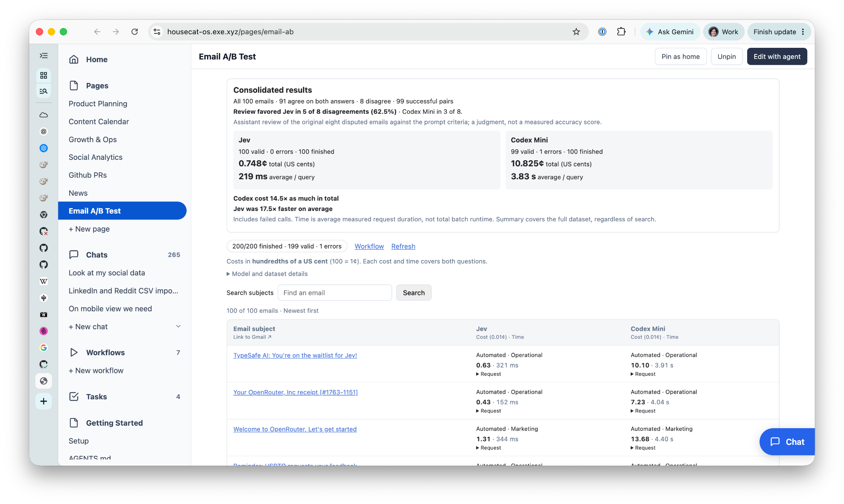Screen dimensions: 844x504
Task: Click the Chats speech bubble icon
Action: tap(74, 255)
